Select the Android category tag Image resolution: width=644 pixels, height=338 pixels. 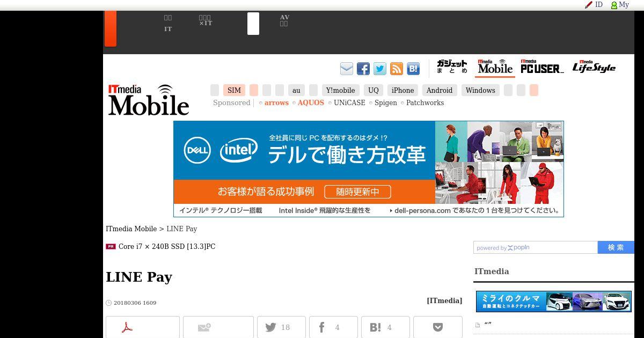coord(440,90)
